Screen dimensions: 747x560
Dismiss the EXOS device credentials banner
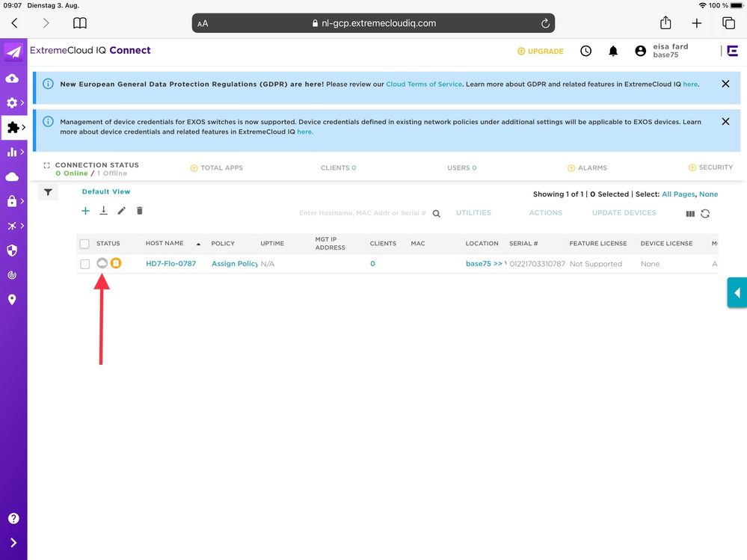725,121
